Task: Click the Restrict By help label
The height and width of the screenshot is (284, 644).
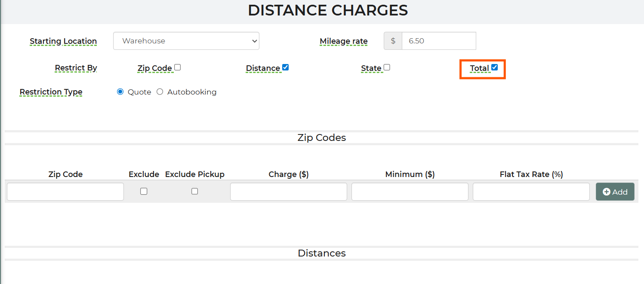Action: coord(76,68)
